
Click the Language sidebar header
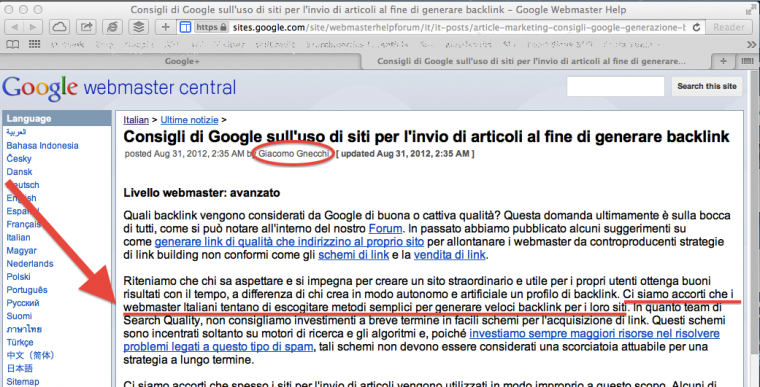(57, 118)
